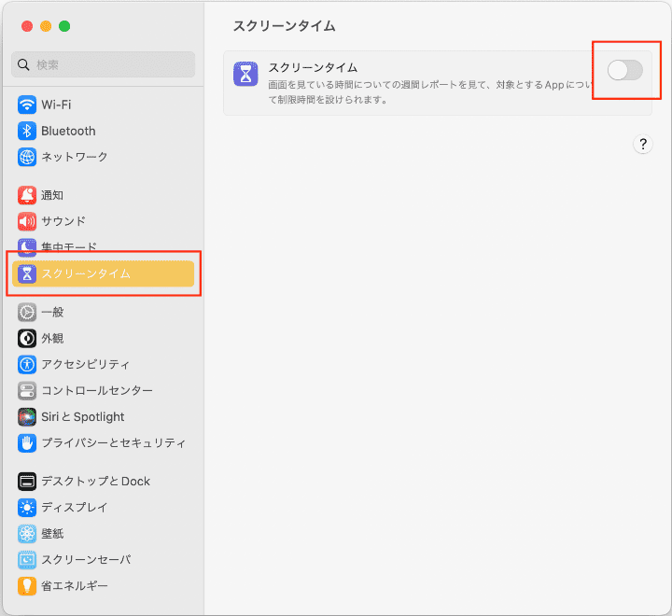Click the プライバシーとセキュリティ label

(x=114, y=442)
